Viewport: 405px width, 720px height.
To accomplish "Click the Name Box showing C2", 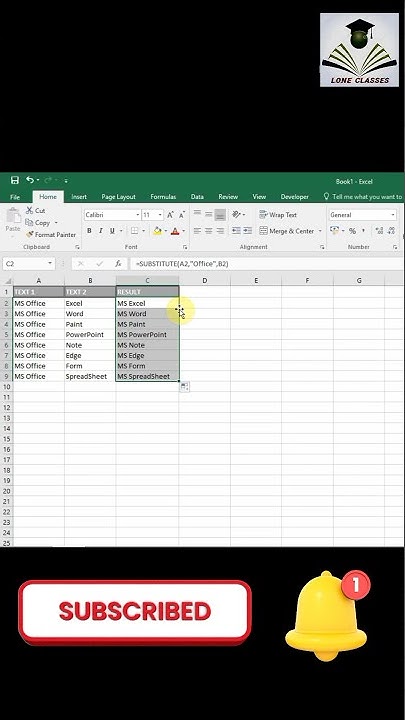I will coord(28,264).
